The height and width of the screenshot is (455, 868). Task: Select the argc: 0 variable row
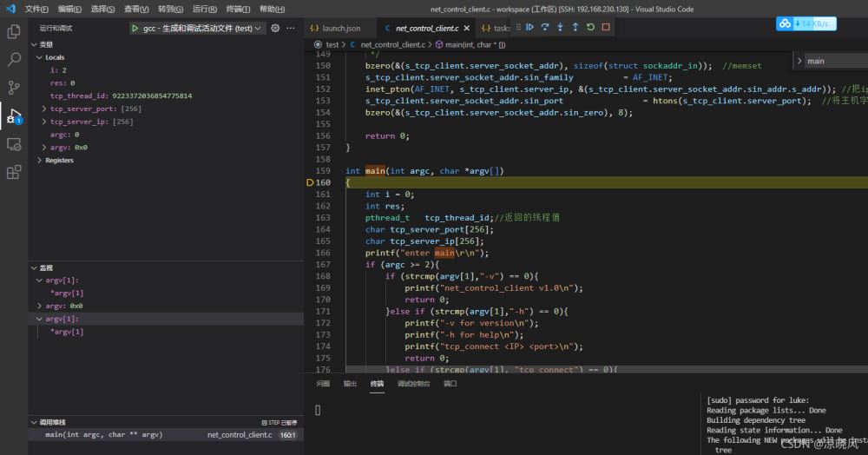pyautogui.click(x=166, y=135)
